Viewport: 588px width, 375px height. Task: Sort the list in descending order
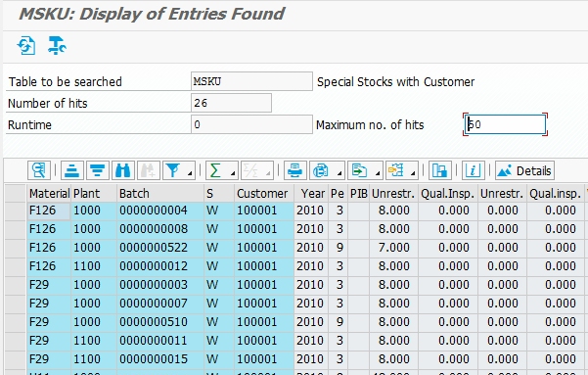pyautogui.click(x=98, y=170)
